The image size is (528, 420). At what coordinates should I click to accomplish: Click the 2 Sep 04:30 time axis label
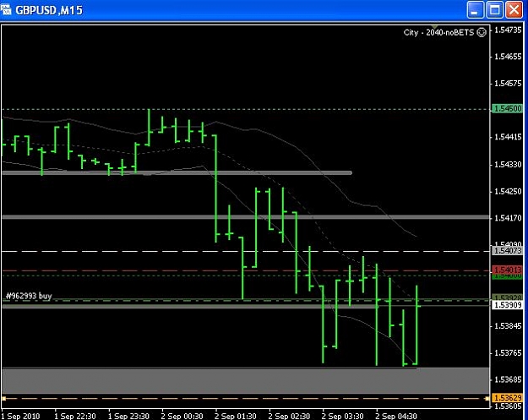[396, 416]
